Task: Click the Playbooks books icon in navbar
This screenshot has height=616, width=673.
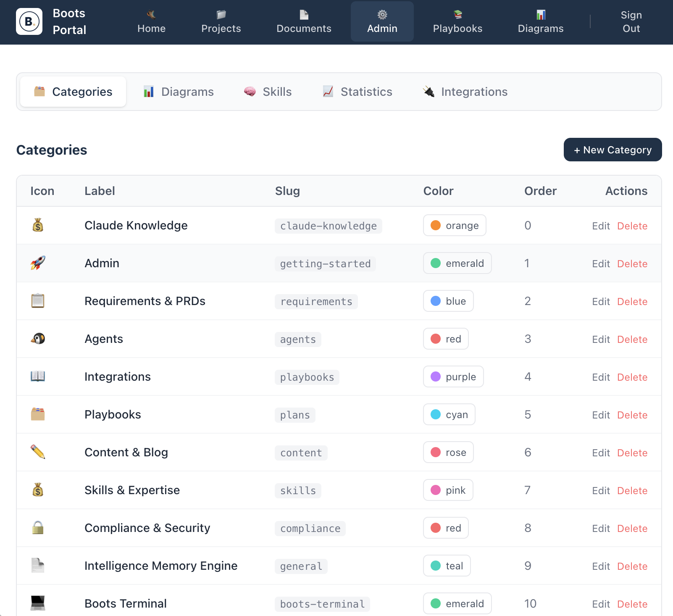Action: click(x=457, y=15)
